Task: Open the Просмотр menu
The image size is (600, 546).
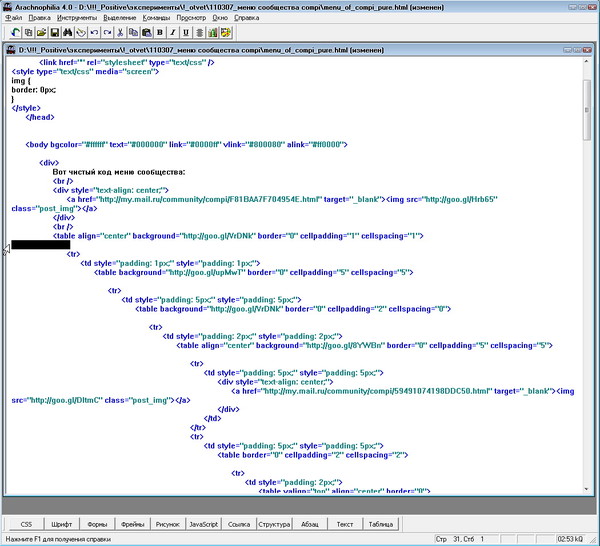Action: pos(191,18)
